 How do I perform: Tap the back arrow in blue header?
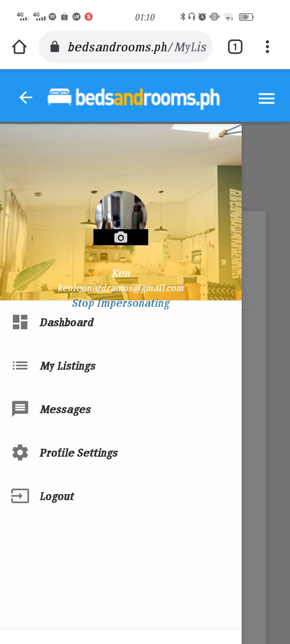26,97
